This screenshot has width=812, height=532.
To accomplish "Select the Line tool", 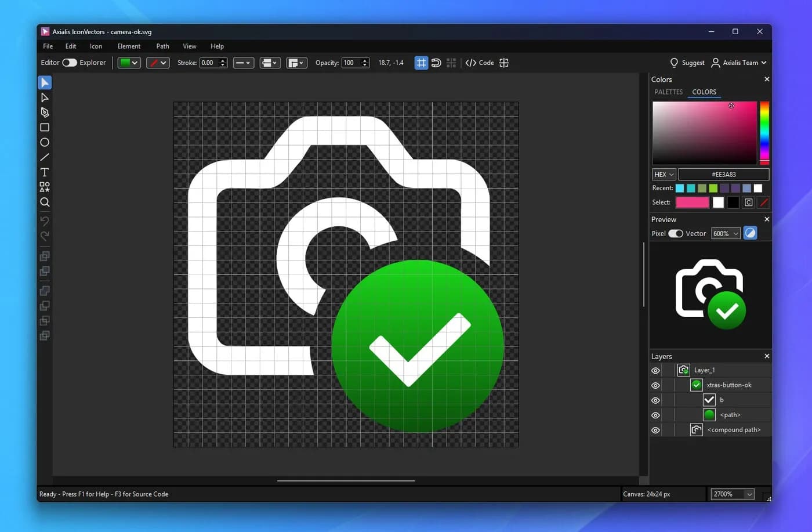I will [x=45, y=157].
